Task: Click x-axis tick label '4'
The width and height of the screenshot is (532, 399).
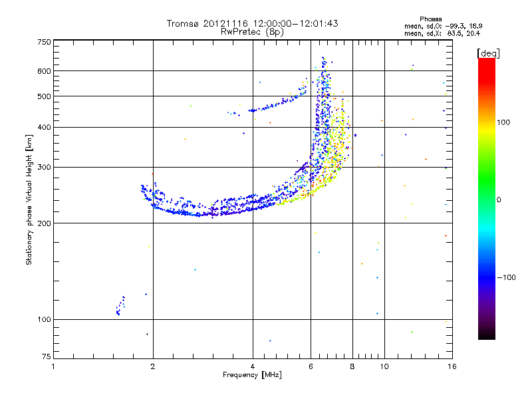Action: coord(253,366)
